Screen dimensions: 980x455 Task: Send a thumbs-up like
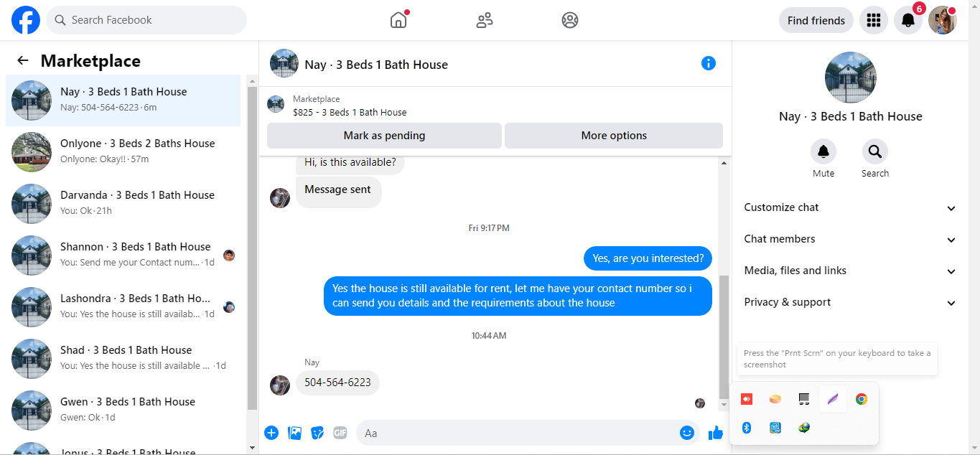click(715, 433)
